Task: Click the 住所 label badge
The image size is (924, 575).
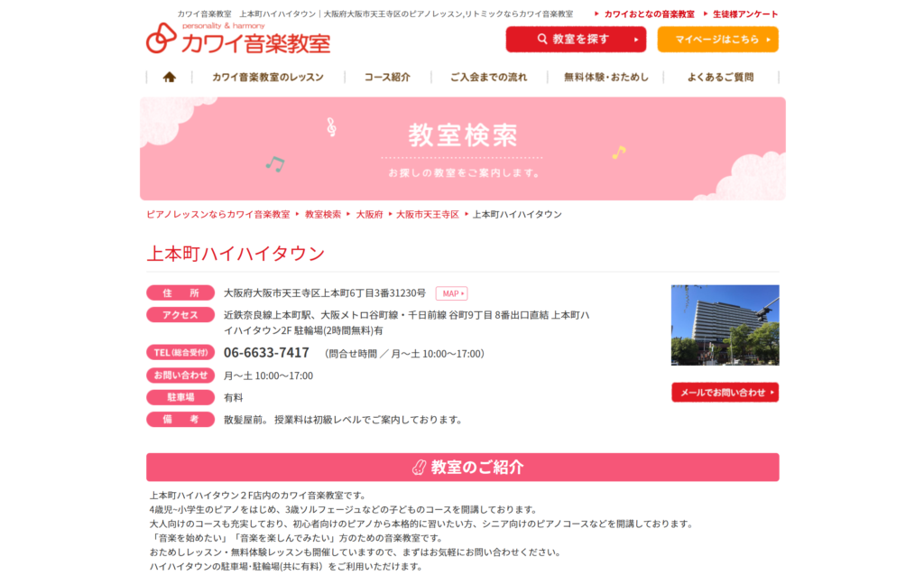Action: coord(180,293)
